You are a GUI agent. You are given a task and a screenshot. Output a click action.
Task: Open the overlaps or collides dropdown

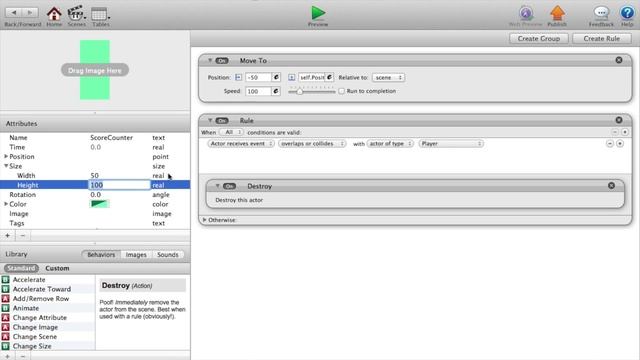pyautogui.click(x=312, y=144)
